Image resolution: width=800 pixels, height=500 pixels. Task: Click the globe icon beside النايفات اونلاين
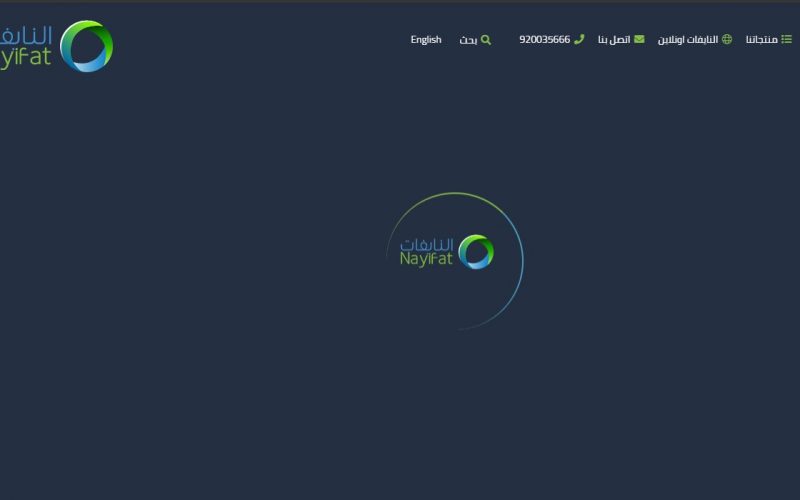pos(727,39)
